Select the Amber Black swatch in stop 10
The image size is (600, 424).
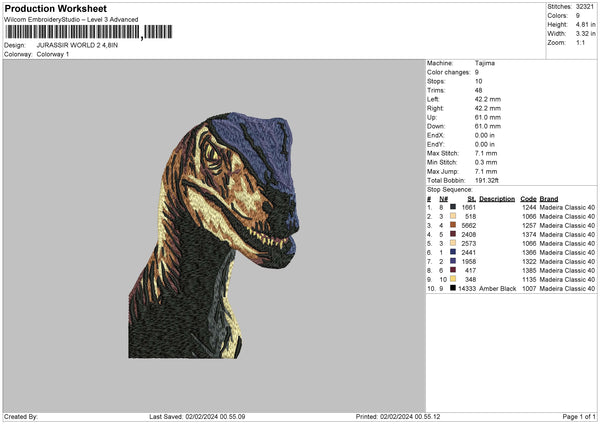coord(453,288)
